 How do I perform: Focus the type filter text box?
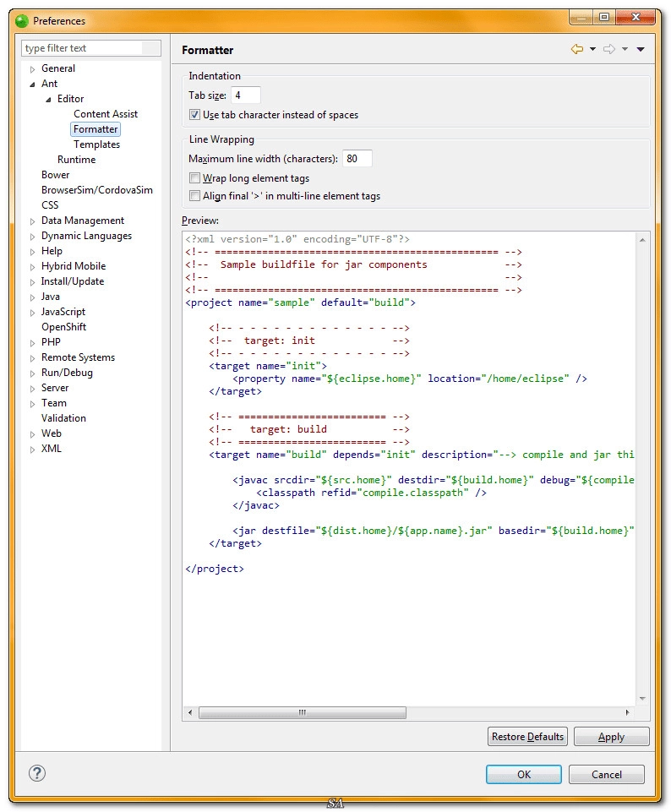(x=91, y=48)
